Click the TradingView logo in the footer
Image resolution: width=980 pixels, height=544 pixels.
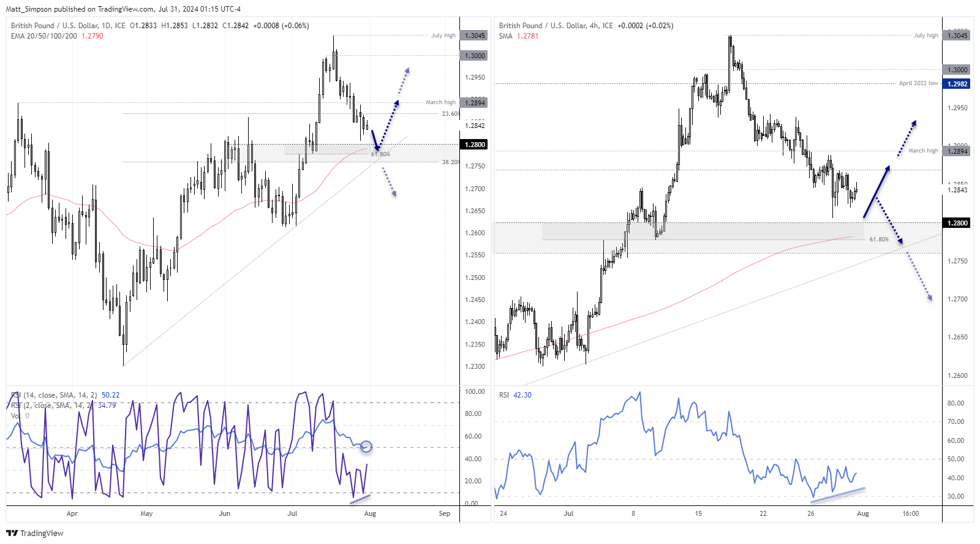pyautogui.click(x=35, y=533)
